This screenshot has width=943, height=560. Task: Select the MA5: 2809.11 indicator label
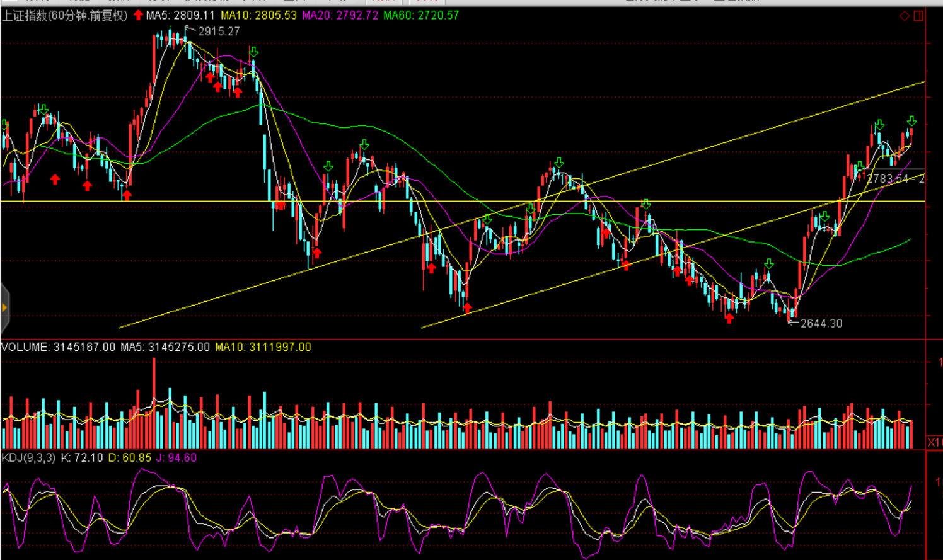click(x=180, y=15)
